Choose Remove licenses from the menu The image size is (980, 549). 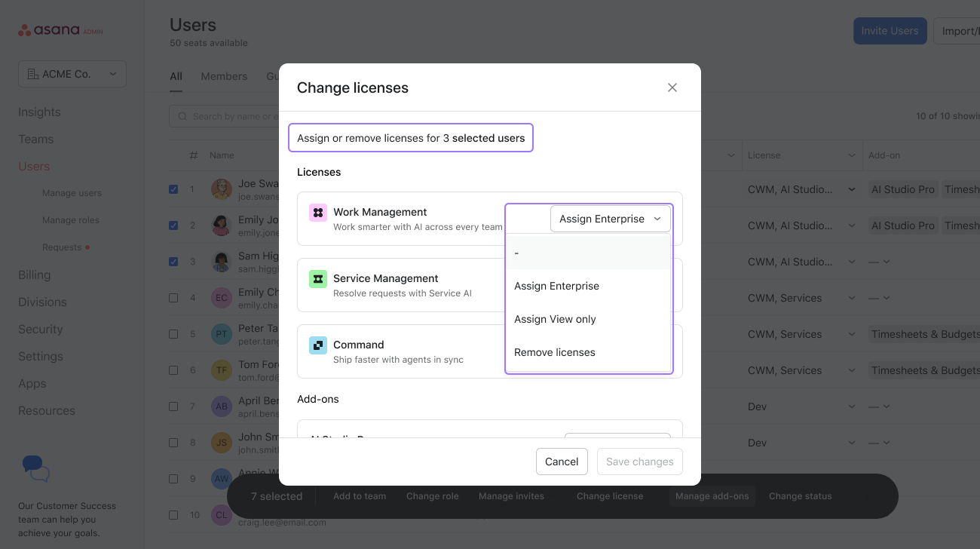[588, 352]
